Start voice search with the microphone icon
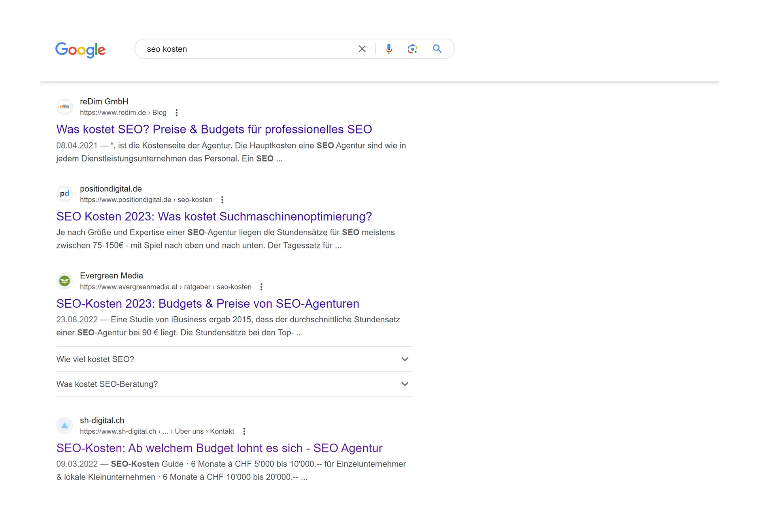The width and height of the screenshot is (759, 532). (389, 49)
